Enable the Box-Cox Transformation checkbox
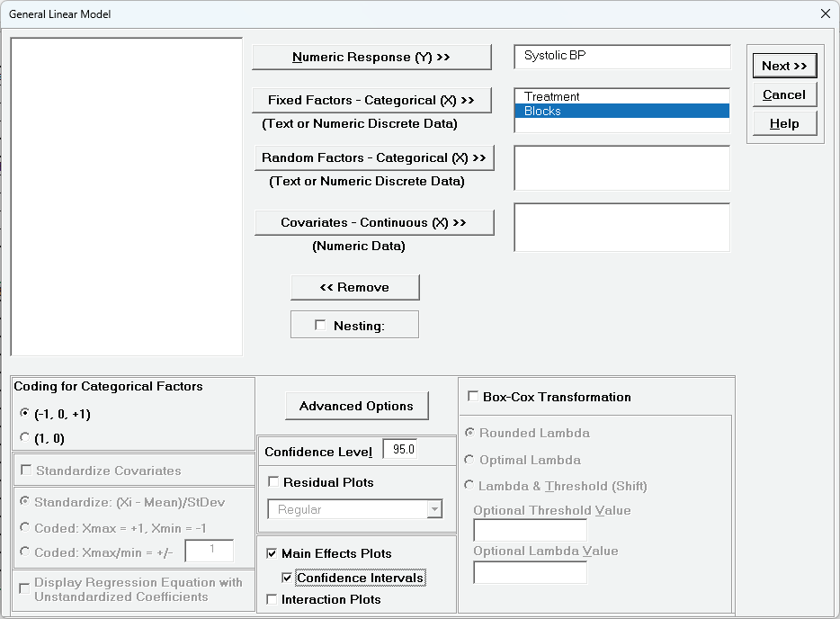Viewport: 840px width, 619px height. [x=472, y=397]
